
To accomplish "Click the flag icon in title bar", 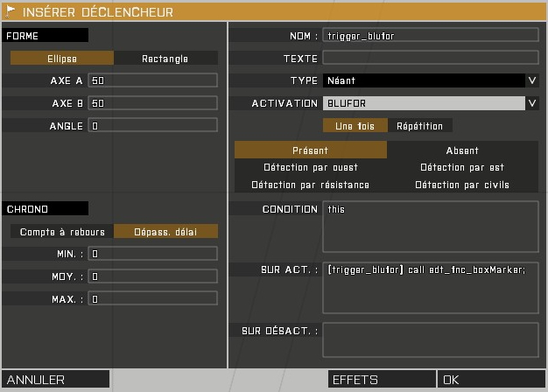I will tap(11, 12).
